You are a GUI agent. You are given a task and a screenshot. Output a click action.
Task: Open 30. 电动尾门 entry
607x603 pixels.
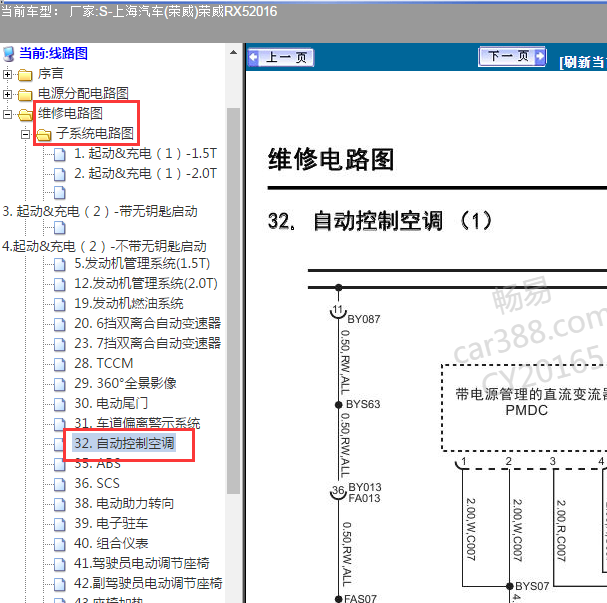tap(111, 404)
